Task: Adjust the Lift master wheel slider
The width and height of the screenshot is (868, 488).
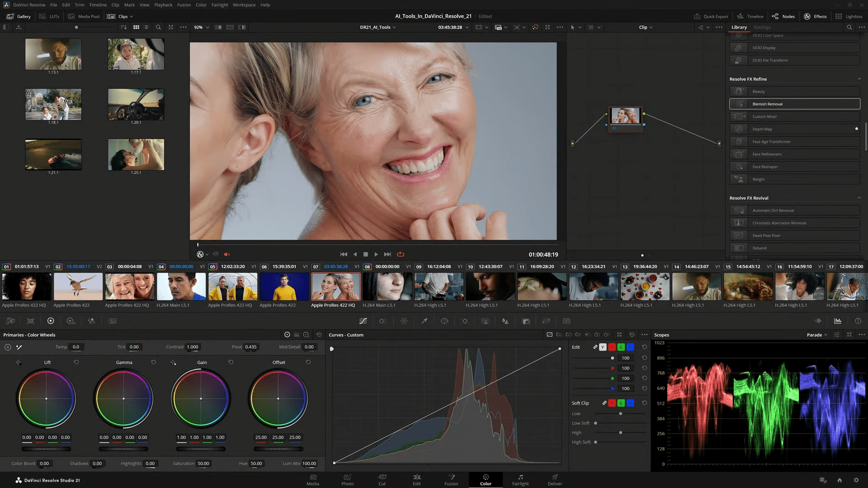Action: coord(46,449)
